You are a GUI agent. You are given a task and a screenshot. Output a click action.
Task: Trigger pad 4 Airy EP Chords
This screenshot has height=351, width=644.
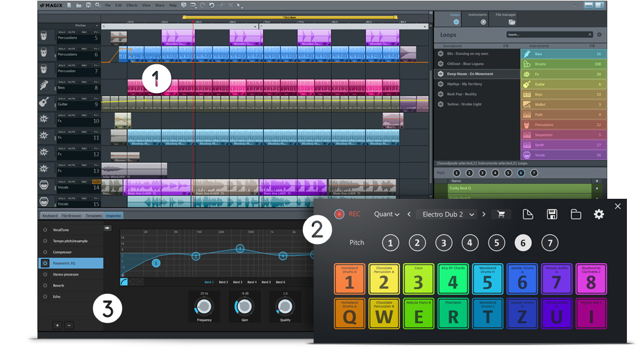[x=453, y=279]
